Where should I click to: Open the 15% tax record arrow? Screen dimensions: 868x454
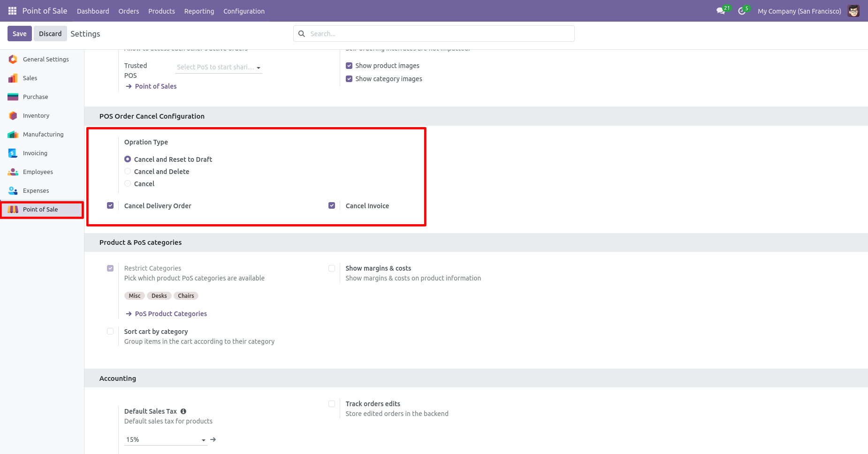(x=213, y=439)
